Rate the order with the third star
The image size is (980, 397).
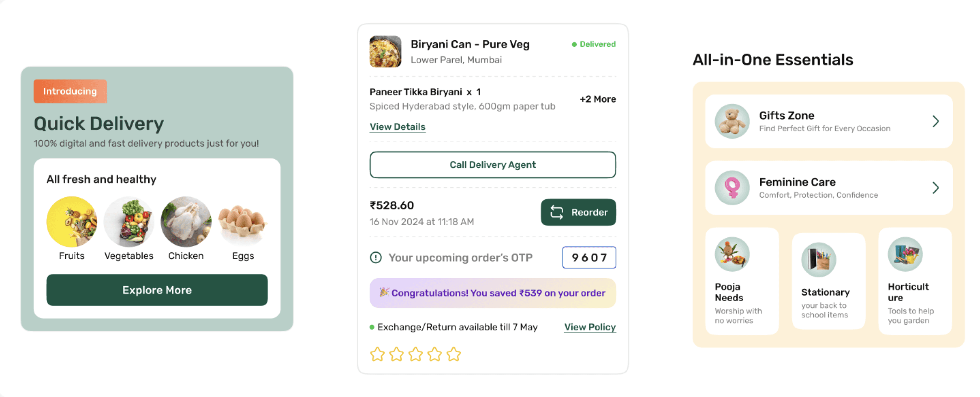point(415,354)
